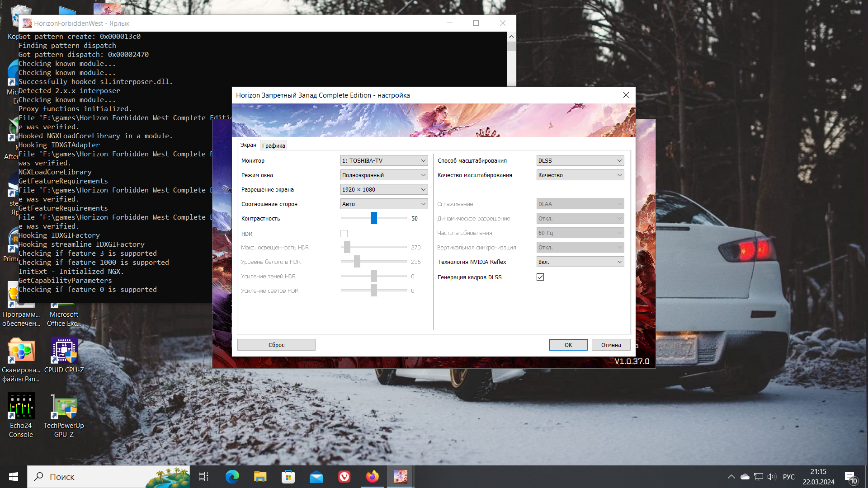Expand the Монитор TOSHIBA-TV dropdown
The width and height of the screenshot is (868, 488).
tap(384, 160)
